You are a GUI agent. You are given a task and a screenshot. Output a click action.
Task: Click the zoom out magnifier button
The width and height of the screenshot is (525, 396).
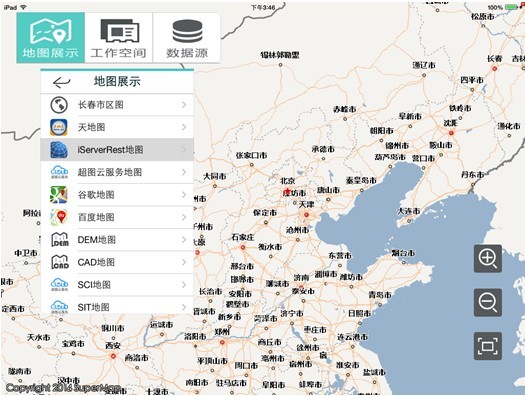(x=488, y=302)
